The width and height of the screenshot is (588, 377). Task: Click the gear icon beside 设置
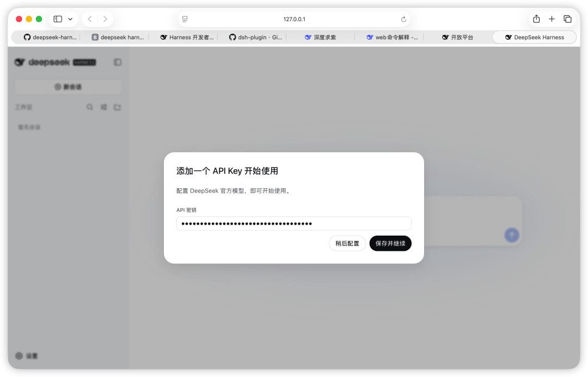19,356
